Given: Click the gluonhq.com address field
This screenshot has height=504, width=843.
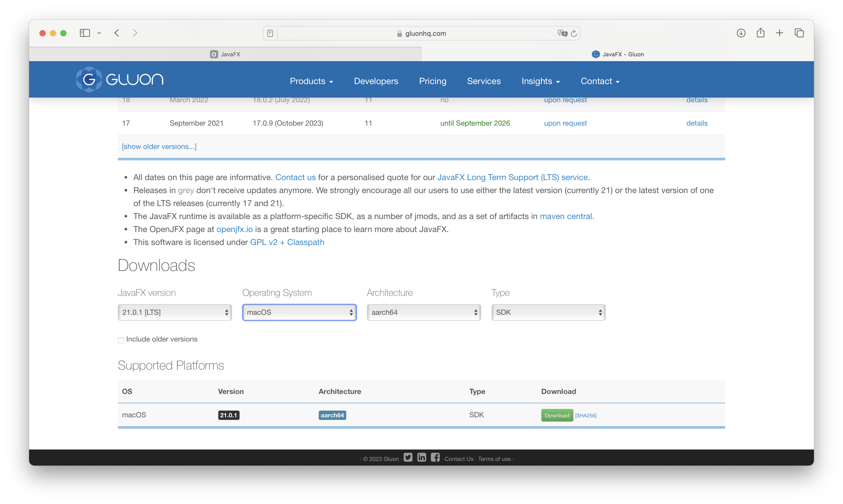Looking at the screenshot, I should [x=421, y=33].
